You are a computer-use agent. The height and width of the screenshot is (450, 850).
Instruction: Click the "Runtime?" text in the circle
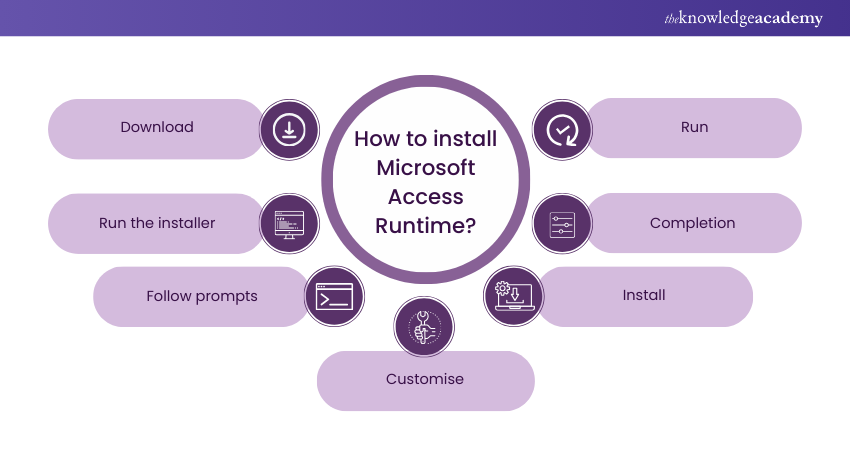(425, 226)
